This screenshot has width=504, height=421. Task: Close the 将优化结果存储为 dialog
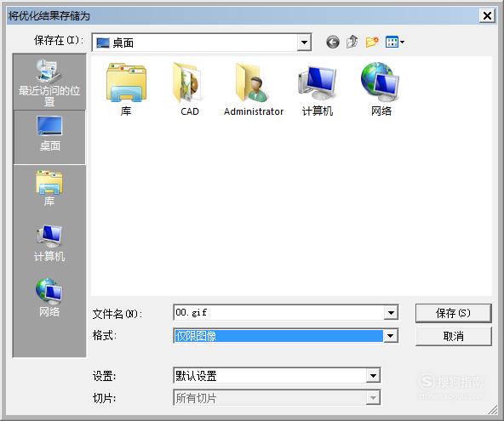[487, 15]
